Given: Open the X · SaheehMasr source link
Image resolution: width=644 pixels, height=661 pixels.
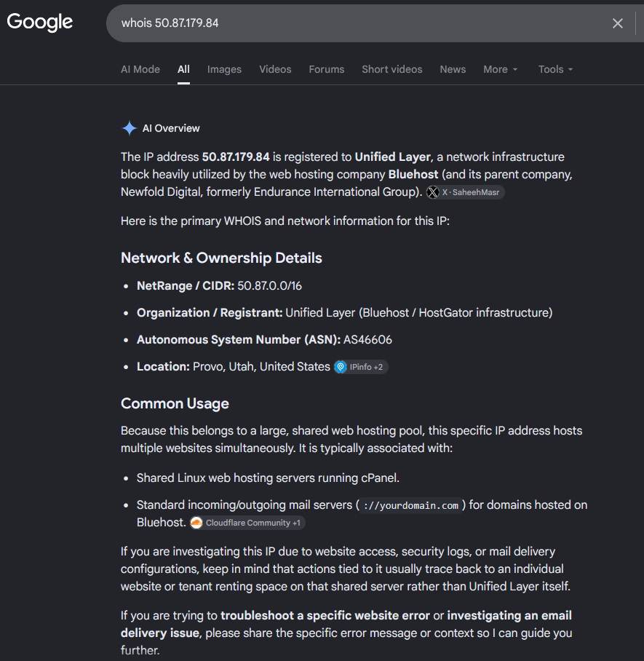Looking at the screenshot, I should (x=465, y=192).
